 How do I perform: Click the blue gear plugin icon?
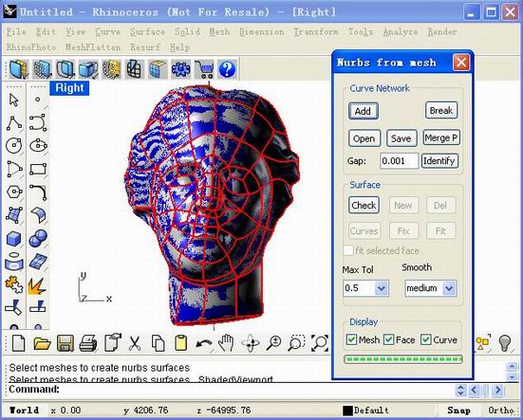180,69
